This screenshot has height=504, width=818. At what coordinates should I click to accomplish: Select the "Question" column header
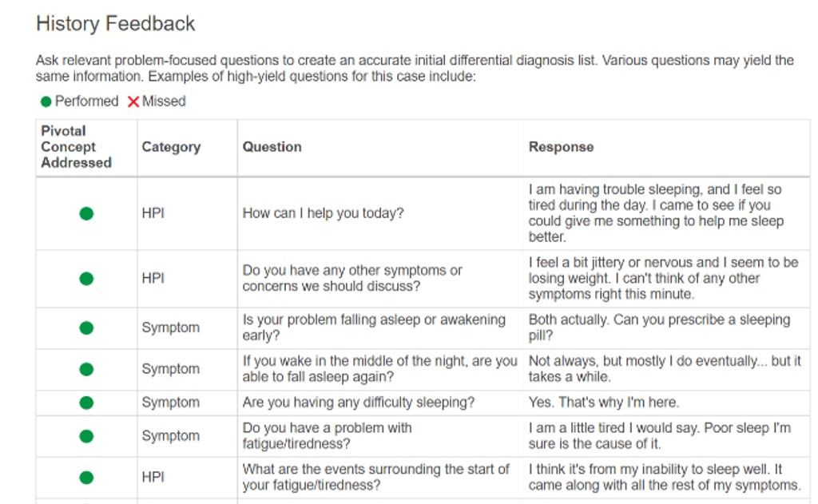coord(272,147)
